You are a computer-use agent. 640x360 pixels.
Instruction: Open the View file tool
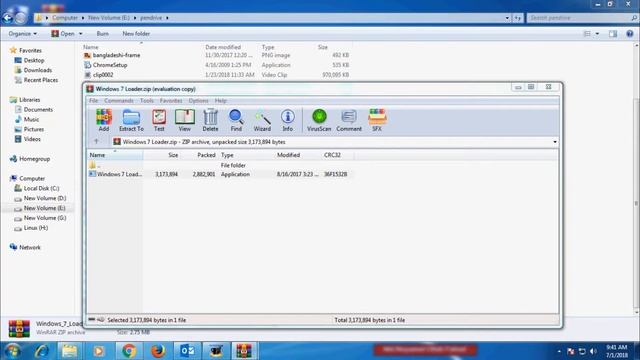[x=184, y=120]
